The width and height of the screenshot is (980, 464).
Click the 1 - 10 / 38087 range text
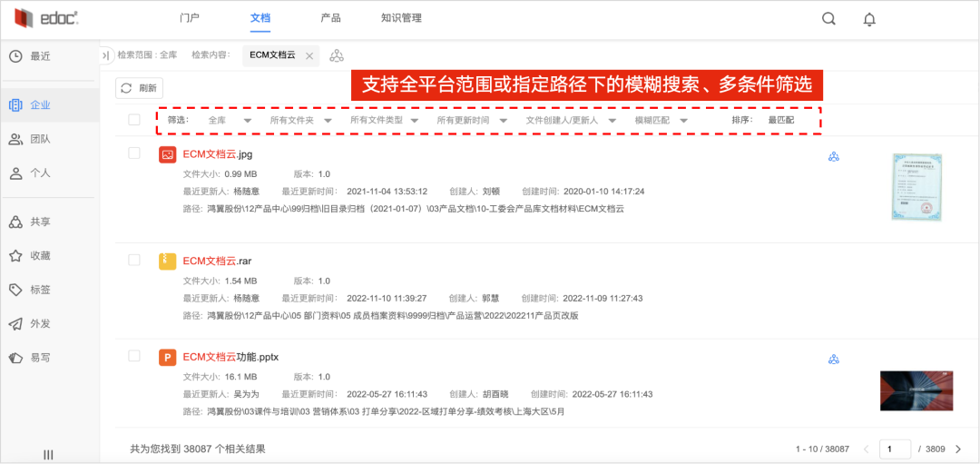click(822, 449)
